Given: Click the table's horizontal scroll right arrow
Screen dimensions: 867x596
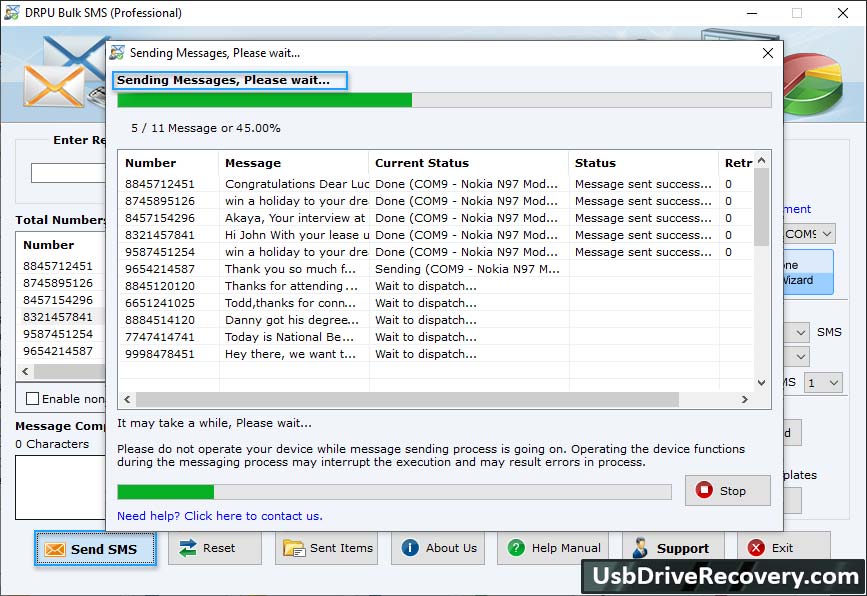Looking at the screenshot, I should [x=745, y=399].
